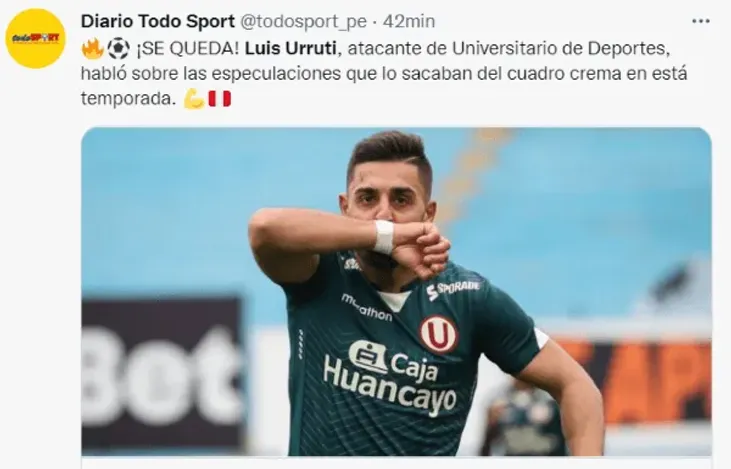Click the soccer ball emoji

pos(118,48)
